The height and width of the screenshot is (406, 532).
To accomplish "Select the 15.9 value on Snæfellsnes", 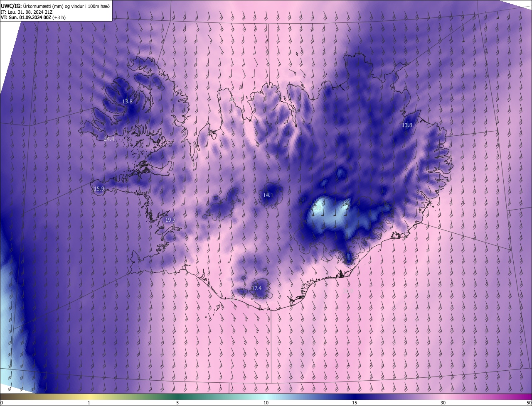I will (99, 189).
